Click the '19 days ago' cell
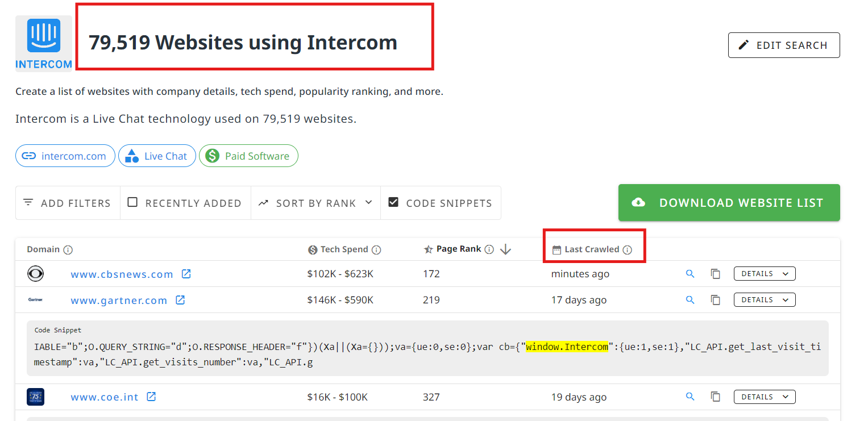 point(579,397)
